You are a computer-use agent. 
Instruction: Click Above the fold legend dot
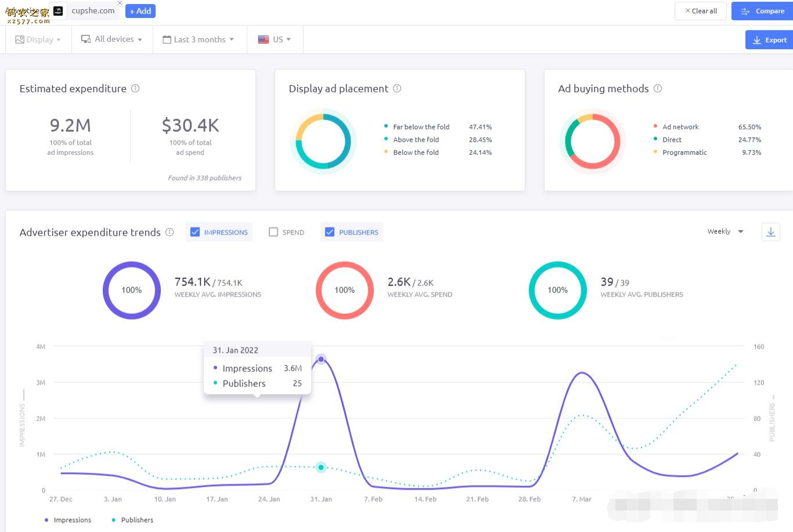pos(386,139)
